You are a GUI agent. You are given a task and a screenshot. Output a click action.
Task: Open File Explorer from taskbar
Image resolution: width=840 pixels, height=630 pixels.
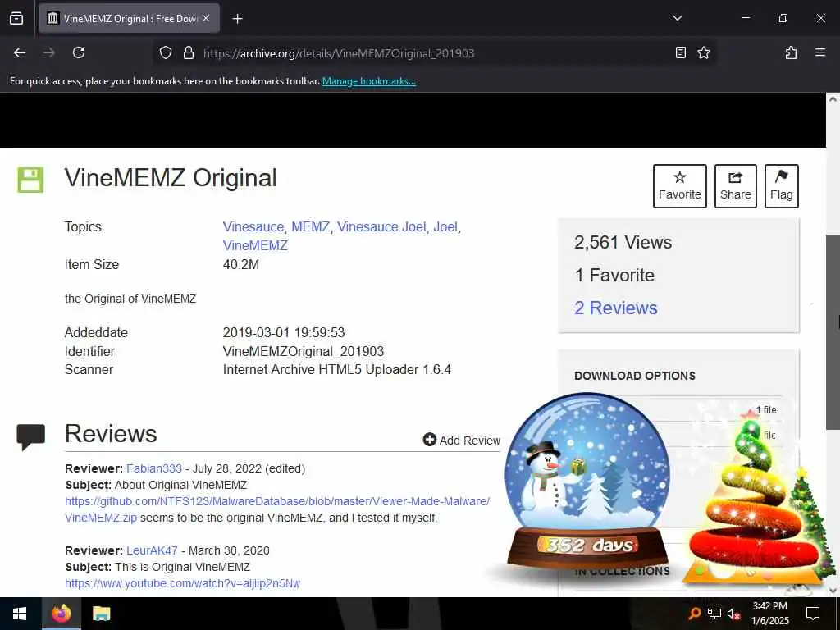(101, 614)
